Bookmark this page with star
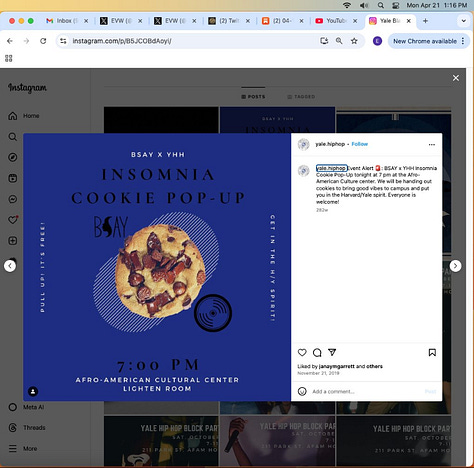 pyautogui.click(x=354, y=41)
